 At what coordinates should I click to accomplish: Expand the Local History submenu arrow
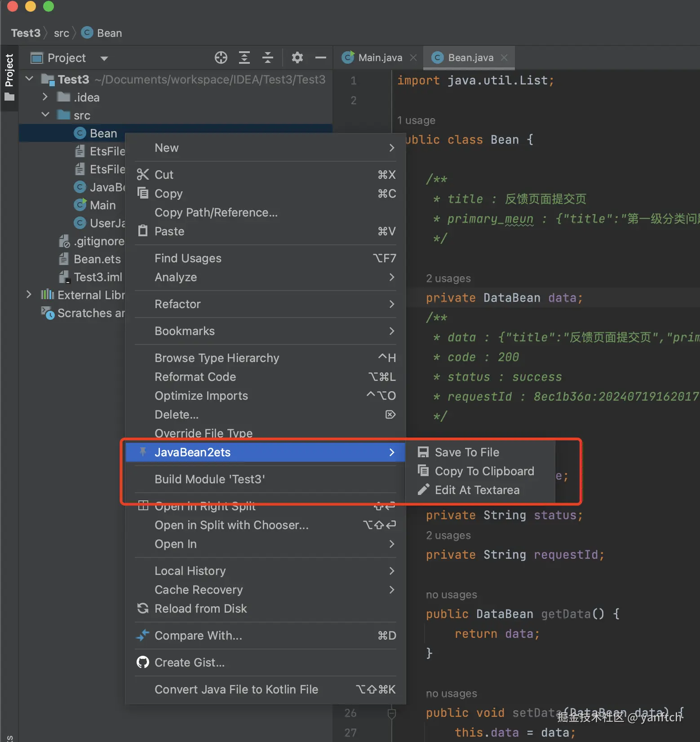pos(392,571)
